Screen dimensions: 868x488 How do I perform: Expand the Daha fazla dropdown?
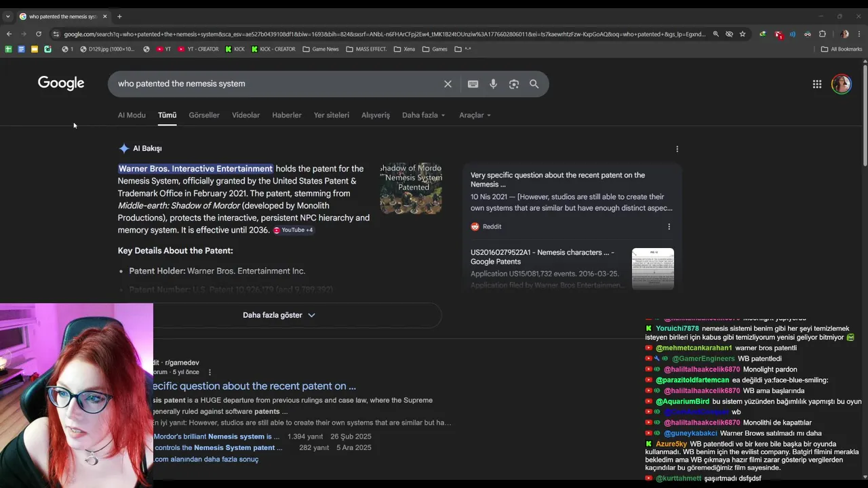424,115
